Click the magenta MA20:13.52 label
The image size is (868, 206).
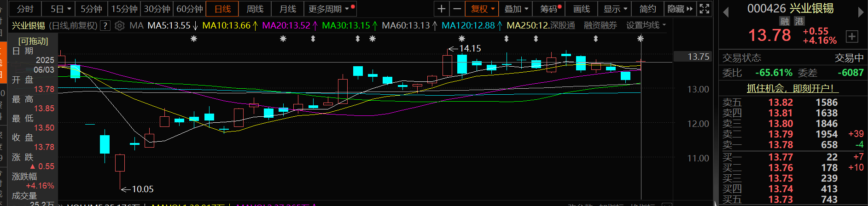pos(290,26)
